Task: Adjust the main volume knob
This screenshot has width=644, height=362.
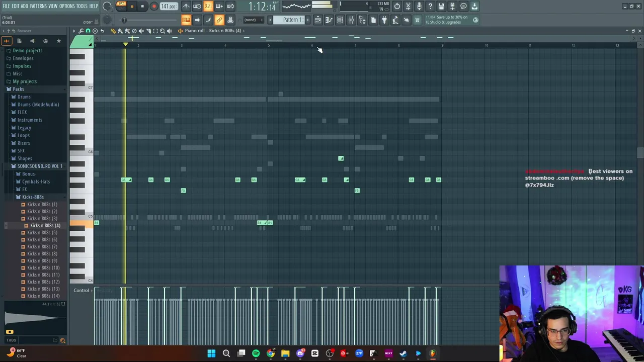Action: point(107,7)
